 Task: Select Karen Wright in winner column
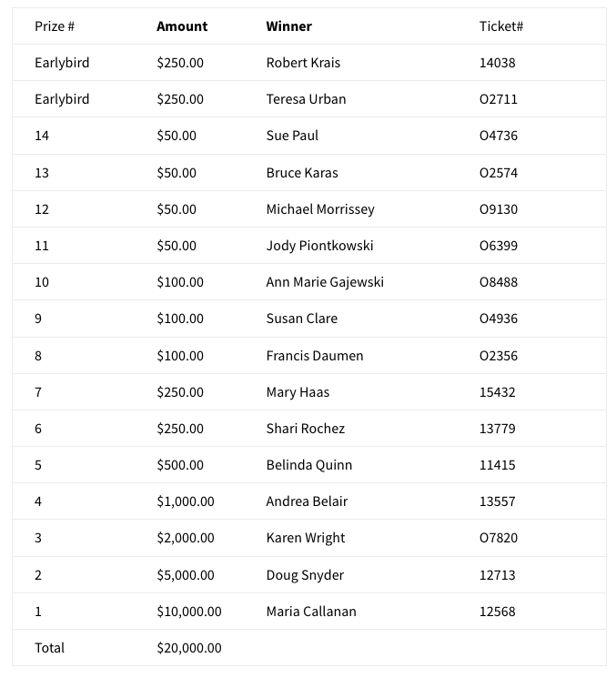pos(305,538)
